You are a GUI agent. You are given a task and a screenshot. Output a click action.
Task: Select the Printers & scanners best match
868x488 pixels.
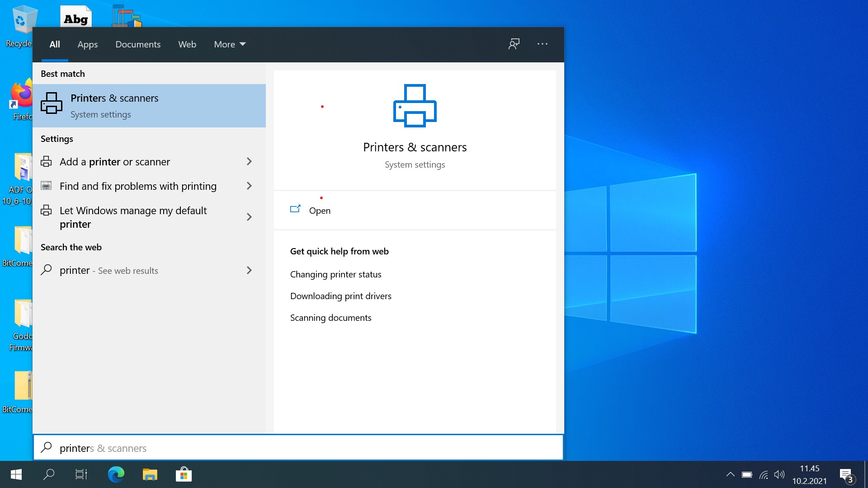149,106
